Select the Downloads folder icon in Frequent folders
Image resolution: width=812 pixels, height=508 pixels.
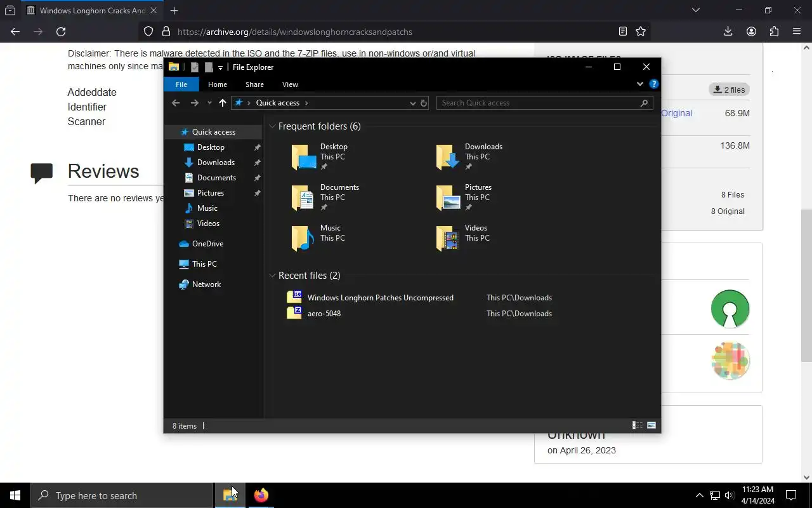[448, 157]
